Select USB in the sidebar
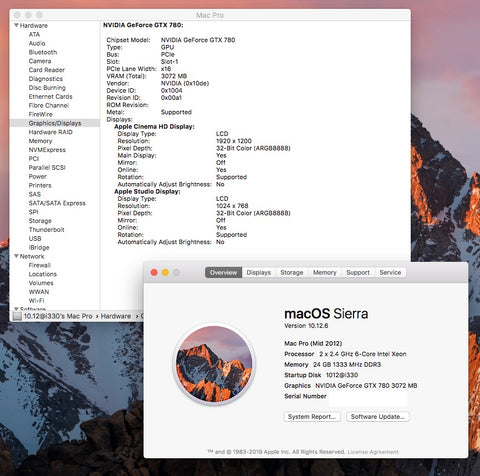This screenshot has height=476, width=480. point(35,238)
